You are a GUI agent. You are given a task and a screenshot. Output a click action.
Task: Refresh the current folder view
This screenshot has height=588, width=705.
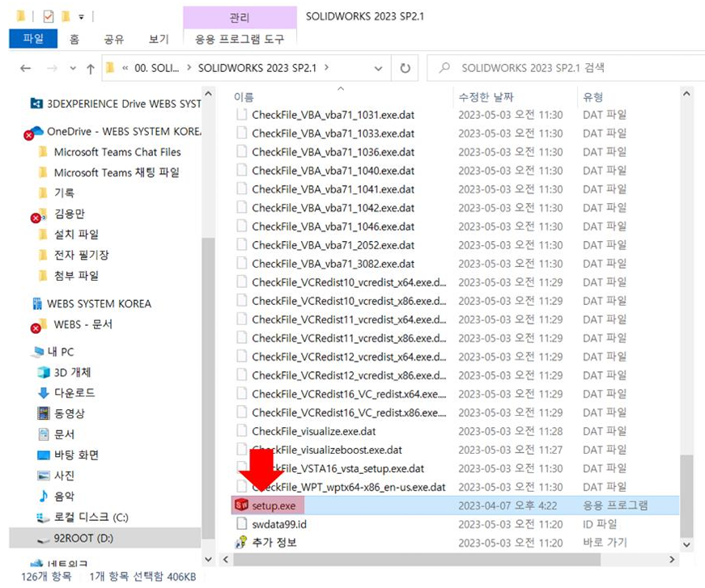(405, 68)
